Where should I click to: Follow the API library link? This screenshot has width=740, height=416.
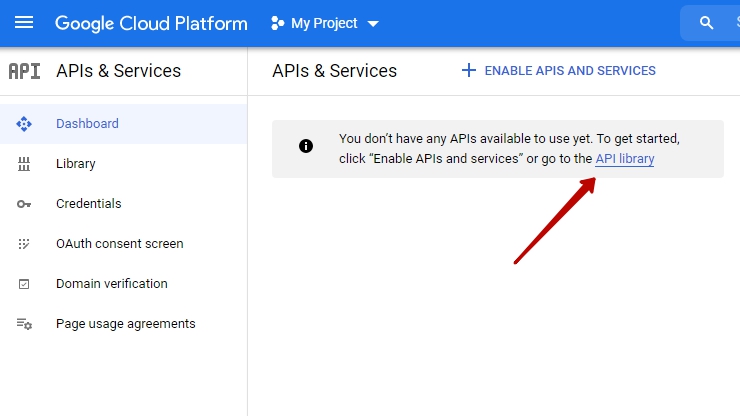click(624, 159)
